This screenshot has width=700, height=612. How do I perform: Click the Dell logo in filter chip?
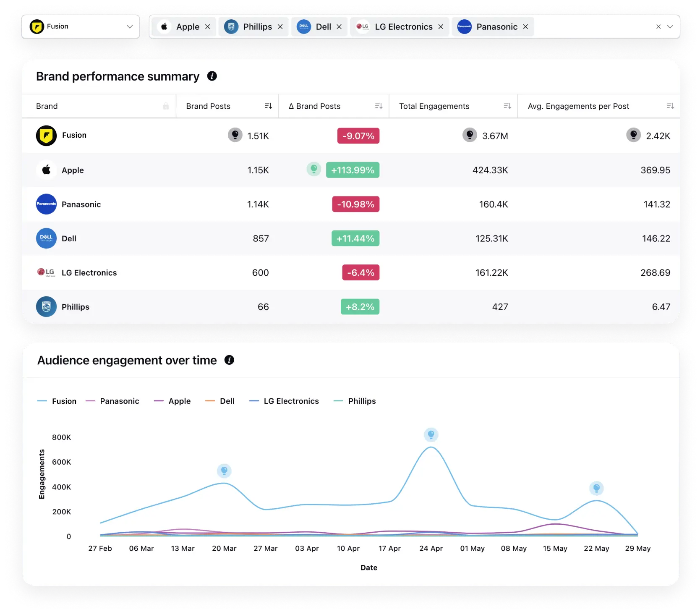click(x=304, y=27)
